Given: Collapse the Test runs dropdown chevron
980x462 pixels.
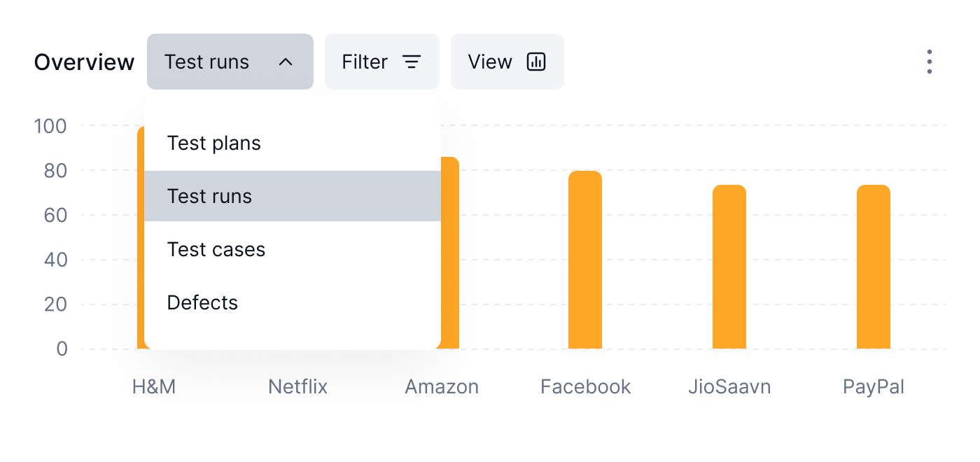Looking at the screenshot, I should [x=285, y=62].
